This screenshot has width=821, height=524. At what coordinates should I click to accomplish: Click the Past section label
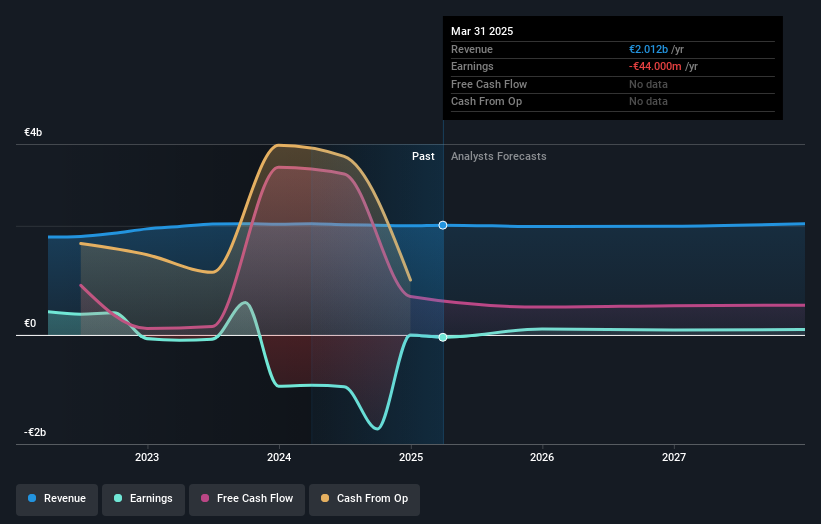(423, 157)
